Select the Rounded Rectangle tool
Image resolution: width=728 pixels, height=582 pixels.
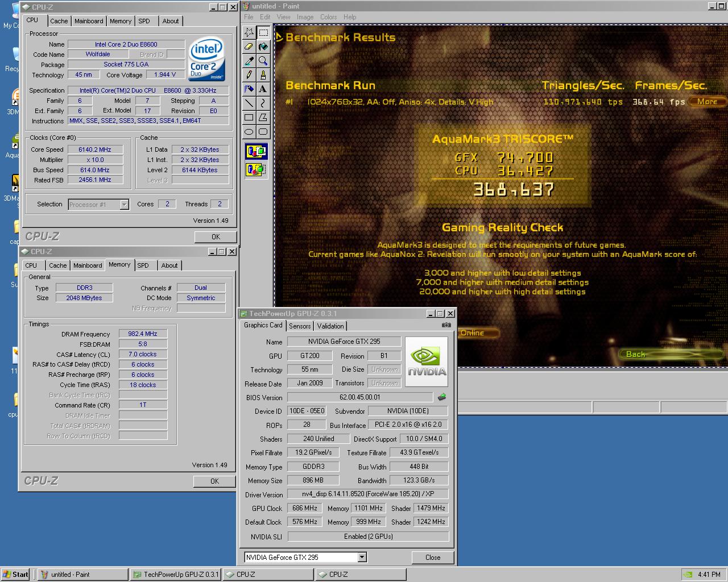click(x=263, y=132)
